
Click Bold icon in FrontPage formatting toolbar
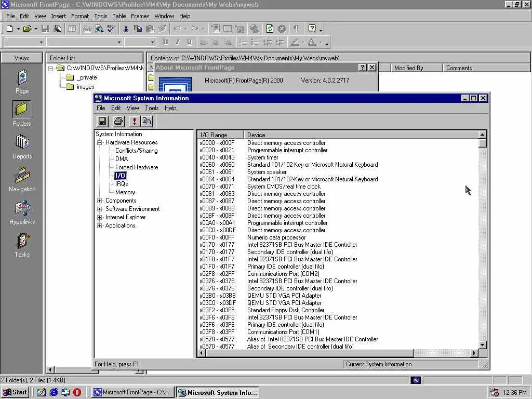click(x=165, y=42)
